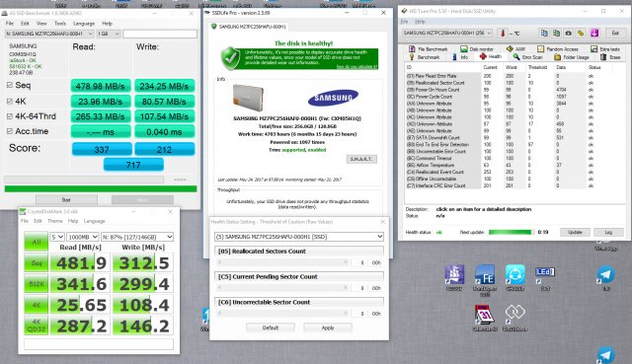Switch to HD Tune File Benchmark tab
The width and height of the screenshot is (632, 364).
[x=429, y=49]
